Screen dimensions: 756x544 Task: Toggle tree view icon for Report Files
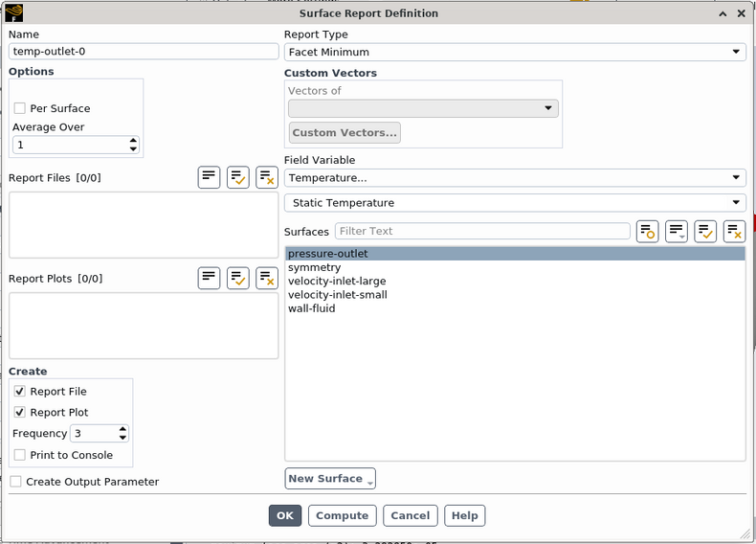[209, 177]
